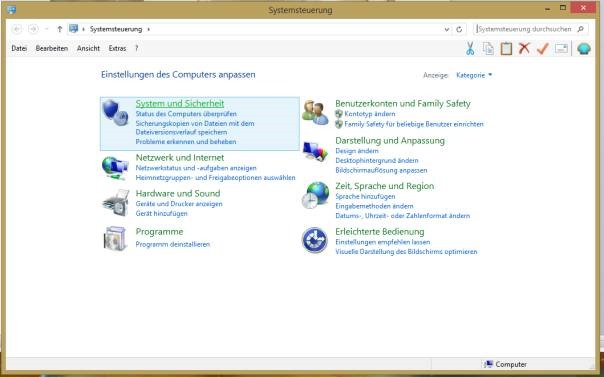Viewport: 604px width, 377px height.
Task: Click the Darstellung und Anpassung monitor icon
Action: click(x=315, y=152)
